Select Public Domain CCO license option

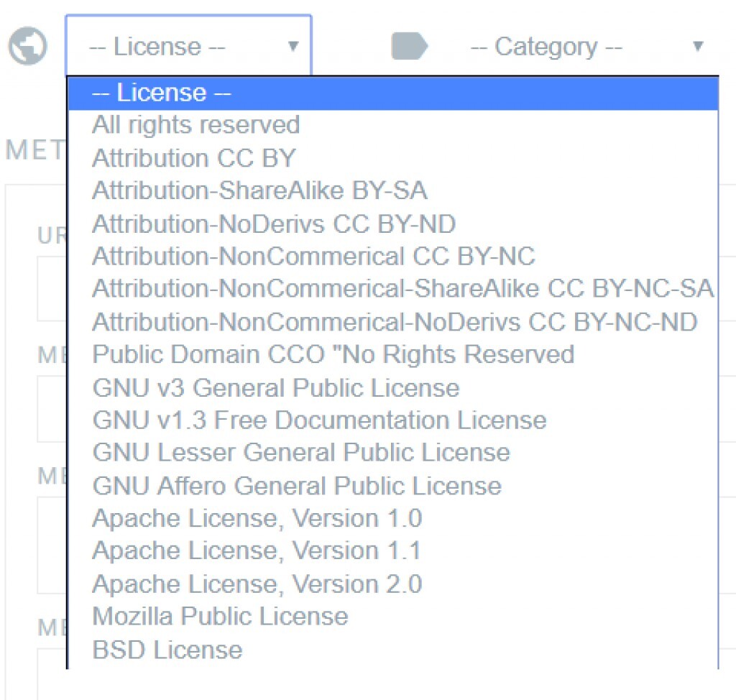(x=333, y=354)
